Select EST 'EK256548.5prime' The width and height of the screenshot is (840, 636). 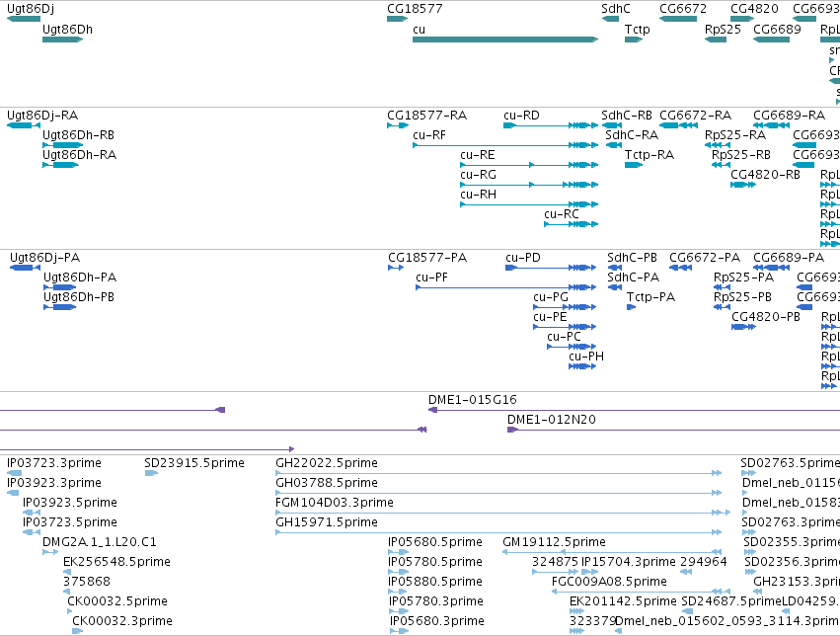(116, 562)
